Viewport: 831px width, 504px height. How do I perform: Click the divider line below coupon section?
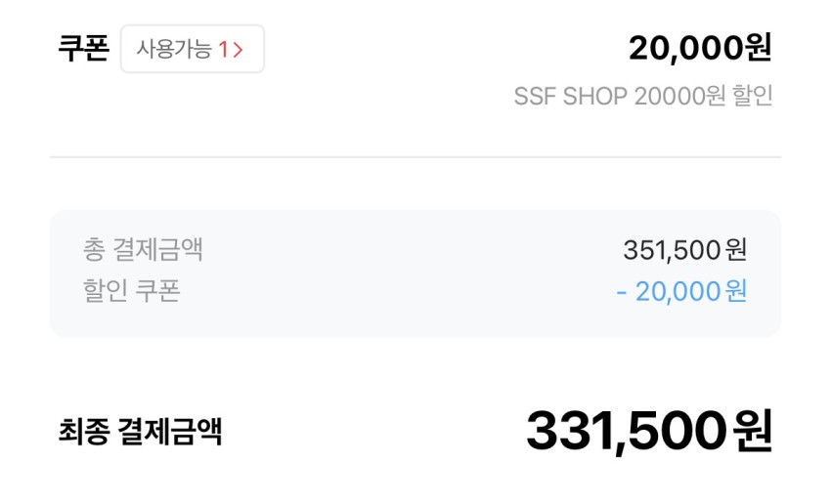415,156
